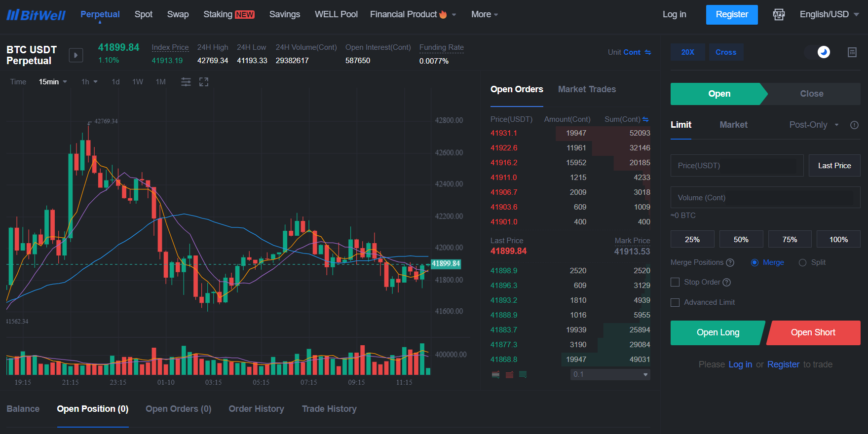This screenshot has height=434, width=868.
Task: Select the 1W chart interval
Action: (x=138, y=82)
